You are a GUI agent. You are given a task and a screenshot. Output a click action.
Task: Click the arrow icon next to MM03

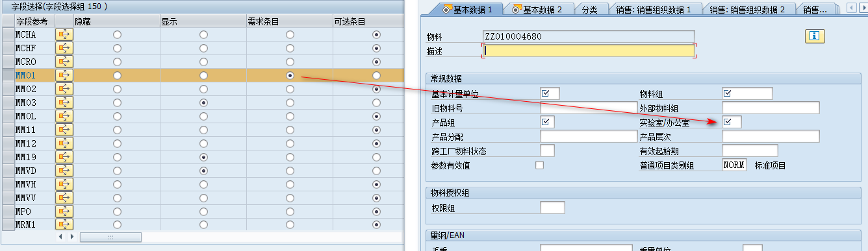pos(64,102)
